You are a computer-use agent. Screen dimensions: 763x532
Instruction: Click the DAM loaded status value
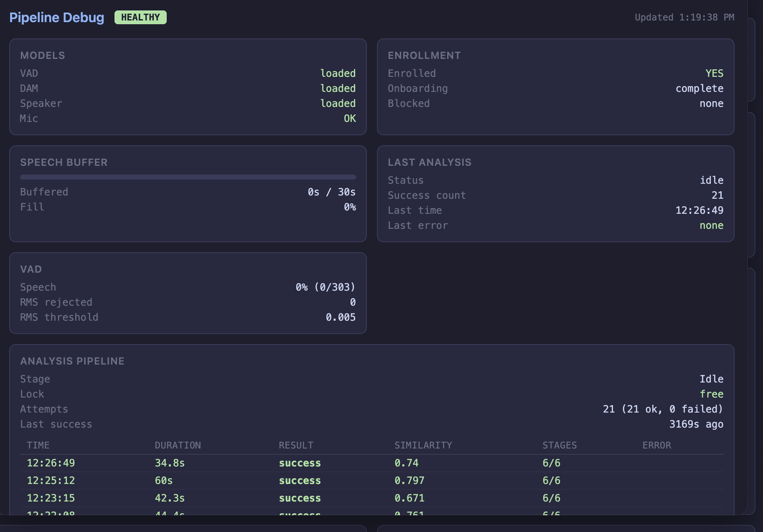338,89
